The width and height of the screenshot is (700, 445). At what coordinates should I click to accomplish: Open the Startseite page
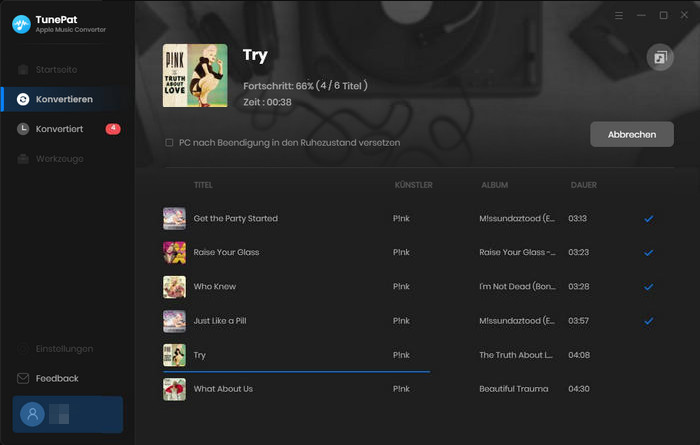tap(56, 70)
